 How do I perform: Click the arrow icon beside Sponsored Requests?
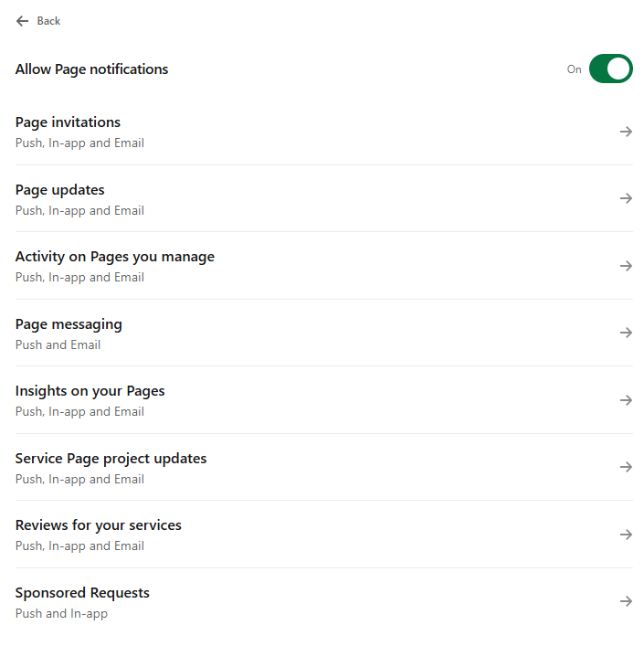click(x=626, y=601)
